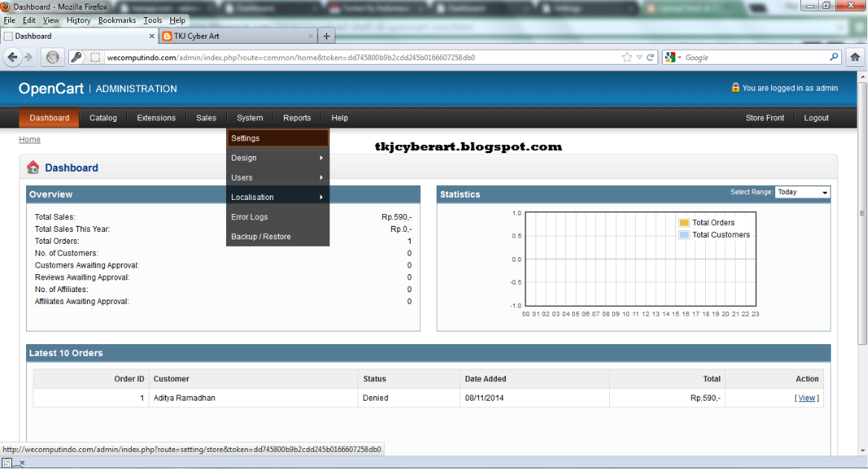The width and height of the screenshot is (868, 469).
Task: Click the Store Front link
Action: [x=765, y=117]
